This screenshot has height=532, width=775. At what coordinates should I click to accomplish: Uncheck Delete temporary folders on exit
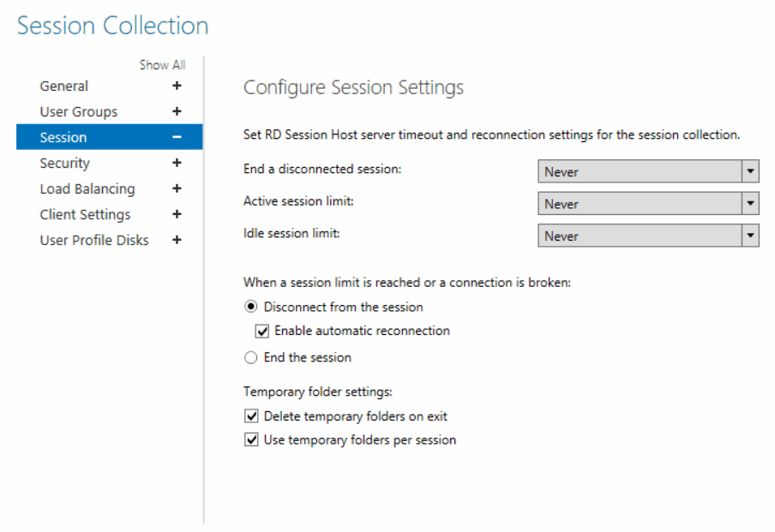coord(251,415)
